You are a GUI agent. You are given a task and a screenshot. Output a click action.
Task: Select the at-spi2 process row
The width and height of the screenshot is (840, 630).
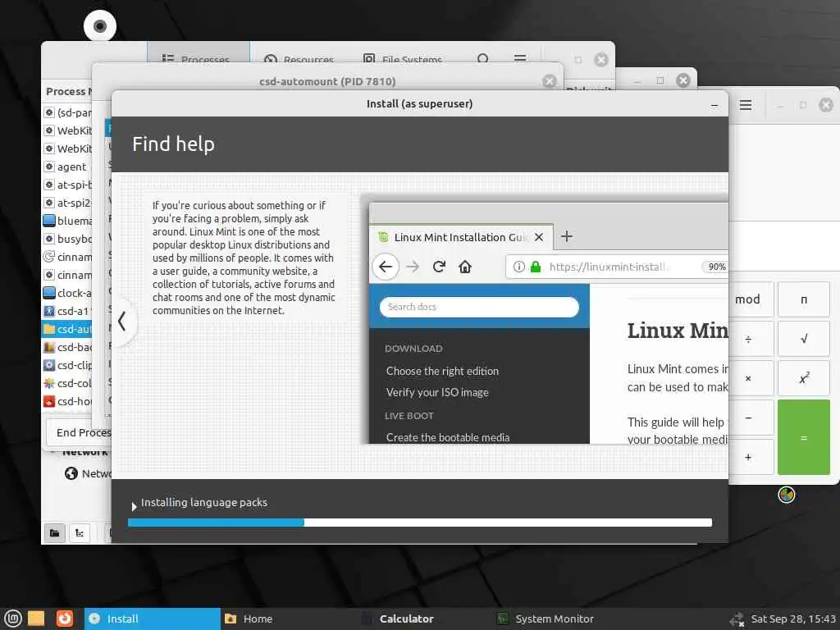(67, 203)
